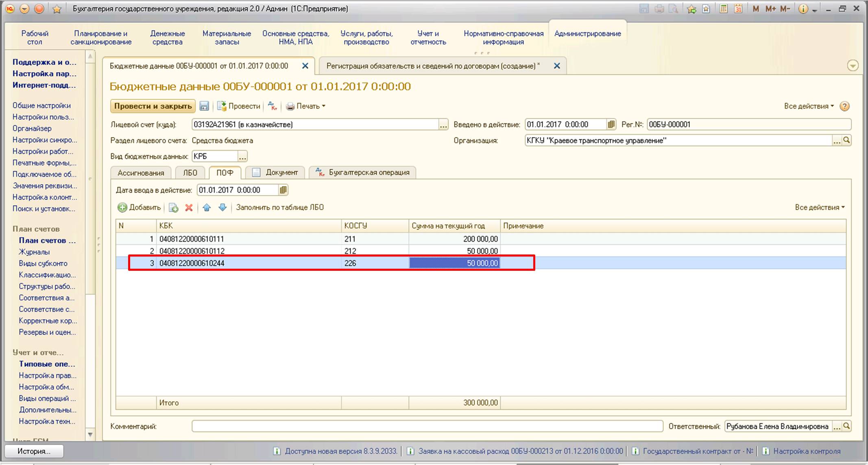Open Журналы in the left sidebar
This screenshot has width=868, height=465.
[34, 252]
